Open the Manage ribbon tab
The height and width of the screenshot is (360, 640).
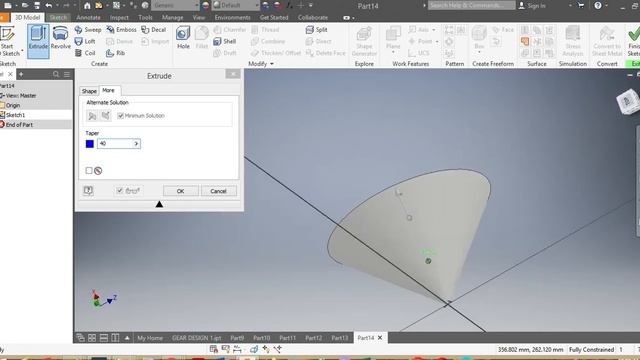(x=173, y=18)
